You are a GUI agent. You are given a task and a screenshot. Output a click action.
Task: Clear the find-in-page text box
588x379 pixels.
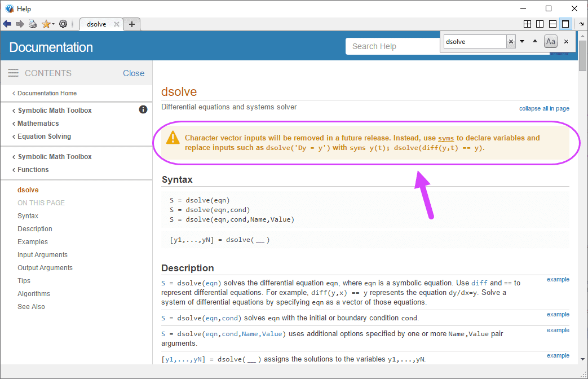(511, 42)
